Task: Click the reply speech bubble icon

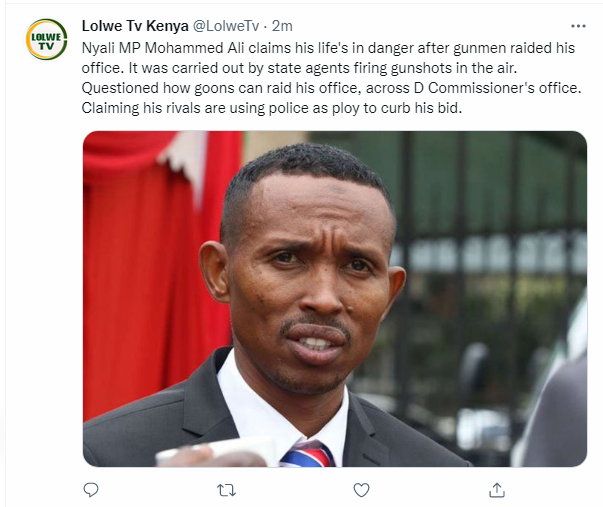Action: point(91,490)
